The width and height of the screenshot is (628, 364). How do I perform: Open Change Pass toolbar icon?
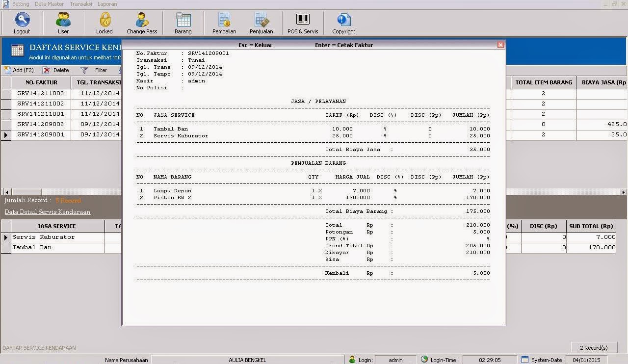142,23
